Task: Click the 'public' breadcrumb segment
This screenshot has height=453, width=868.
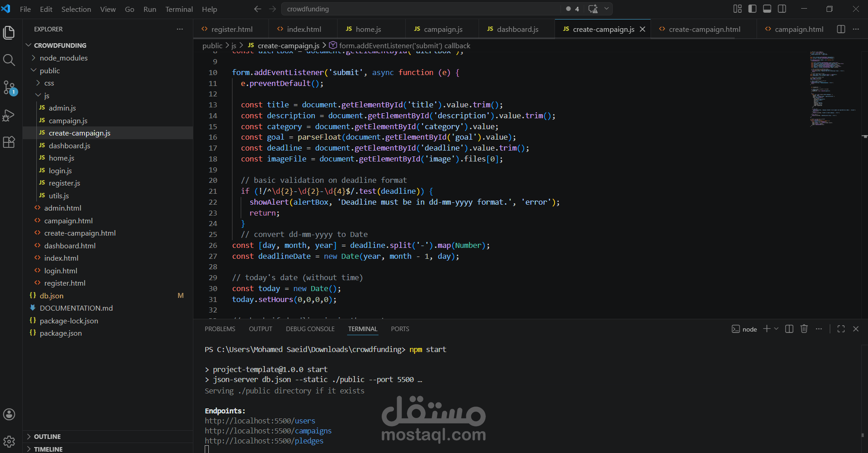Action: pos(212,46)
